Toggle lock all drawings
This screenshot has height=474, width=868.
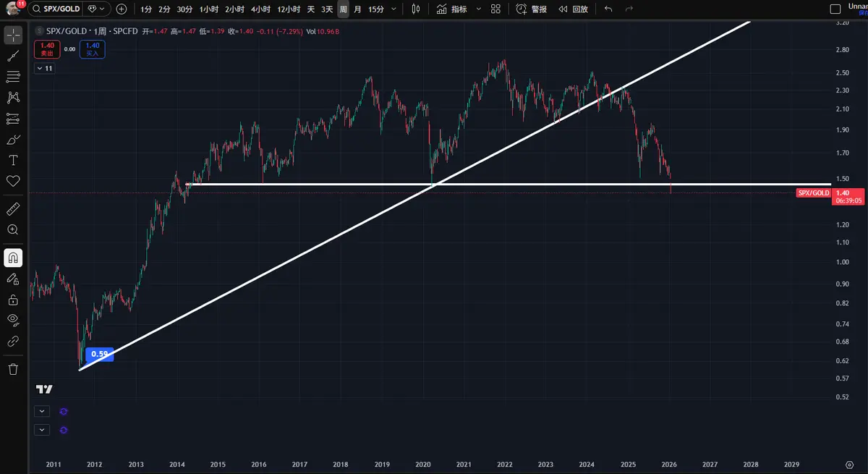coord(13,300)
